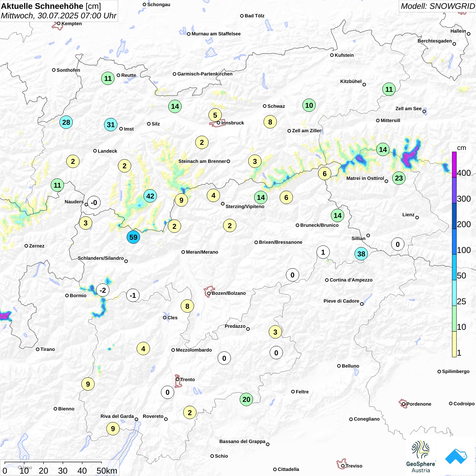Image resolution: width=476 pixels, height=476 pixels.
Task: Select the 0 marker left of Trento
Action: (x=168, y=392)
